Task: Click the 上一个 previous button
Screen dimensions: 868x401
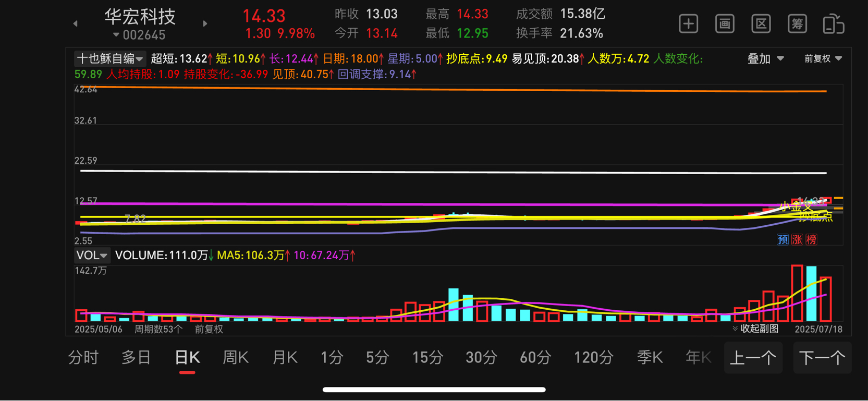Action: 753,358
